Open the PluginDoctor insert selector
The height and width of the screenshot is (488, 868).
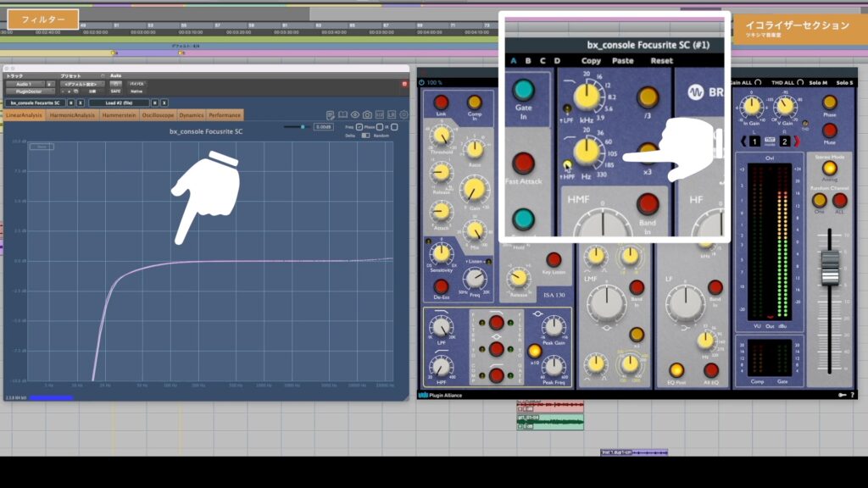(29, 91)
